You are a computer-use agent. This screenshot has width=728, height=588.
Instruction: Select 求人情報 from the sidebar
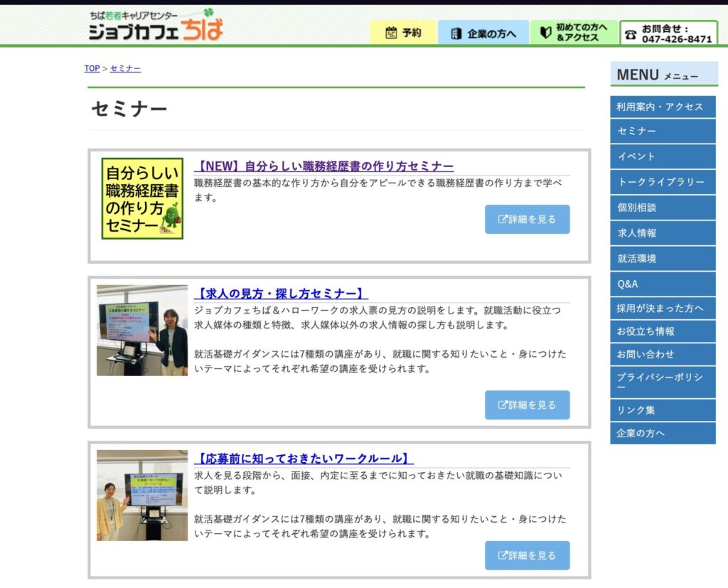tap(663, 232)
